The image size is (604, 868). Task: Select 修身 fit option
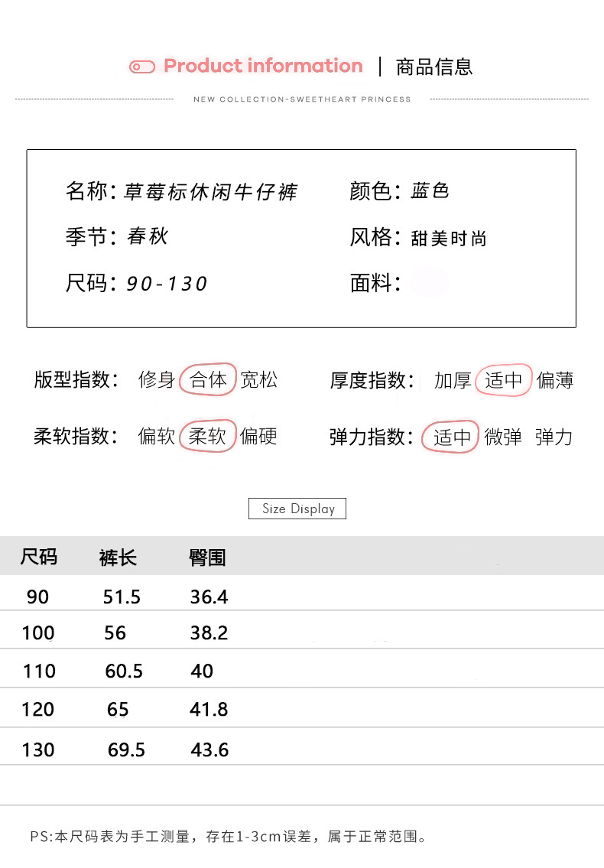click(157, 379)
